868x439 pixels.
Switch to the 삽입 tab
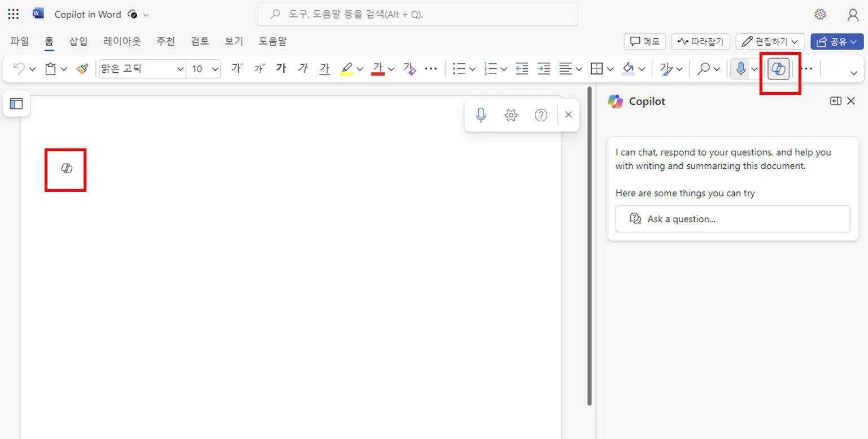point(78,41)
